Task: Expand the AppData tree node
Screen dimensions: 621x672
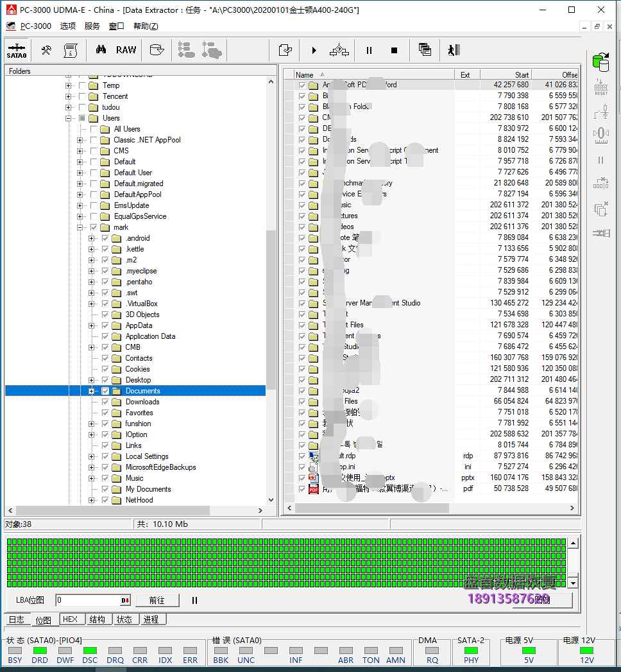Action: 91,325
